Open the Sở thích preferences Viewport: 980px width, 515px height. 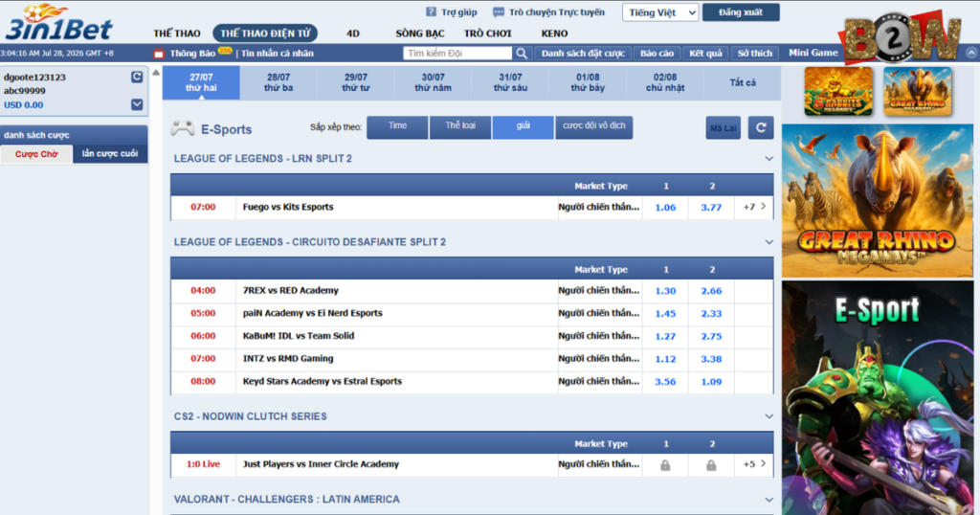click(754, 53)
